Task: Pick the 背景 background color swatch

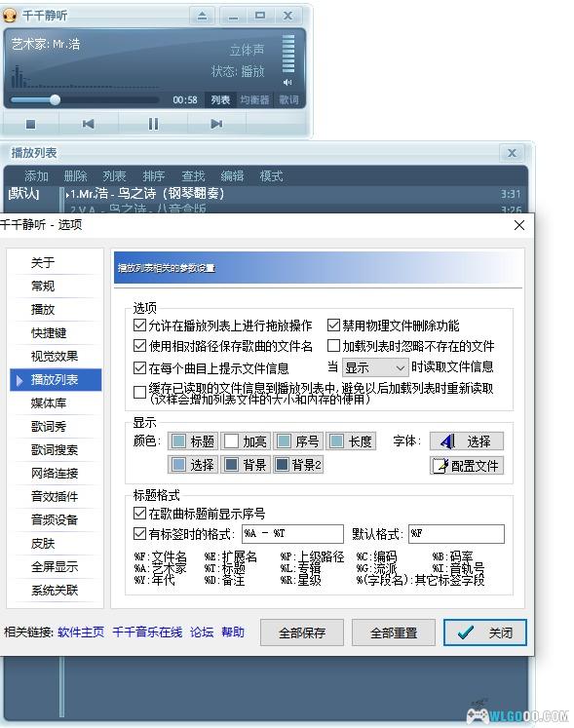Action: click(246, 465)
